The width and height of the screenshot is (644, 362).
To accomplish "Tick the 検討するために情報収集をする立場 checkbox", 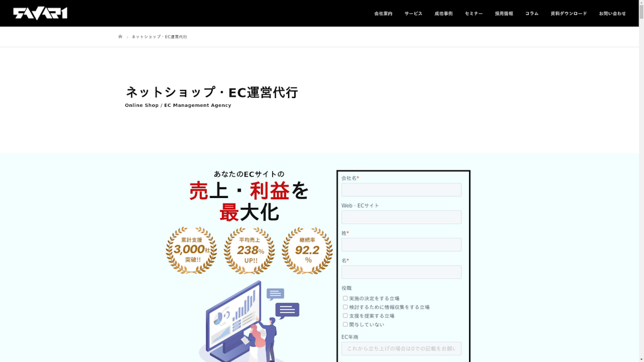I will coord(345,307).
